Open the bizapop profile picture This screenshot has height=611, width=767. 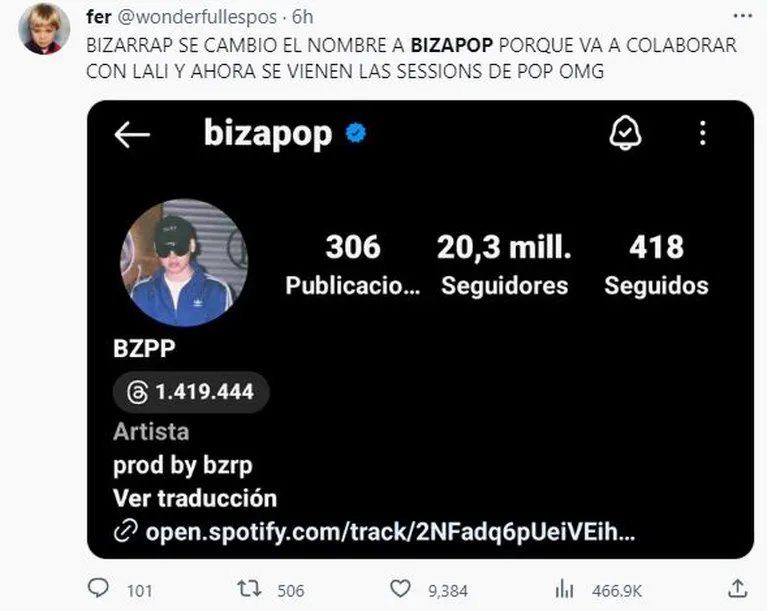[184, 263]
